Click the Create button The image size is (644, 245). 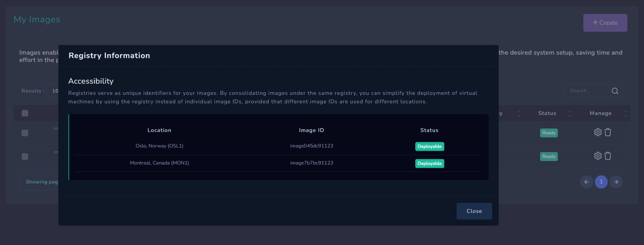[605, 23]
